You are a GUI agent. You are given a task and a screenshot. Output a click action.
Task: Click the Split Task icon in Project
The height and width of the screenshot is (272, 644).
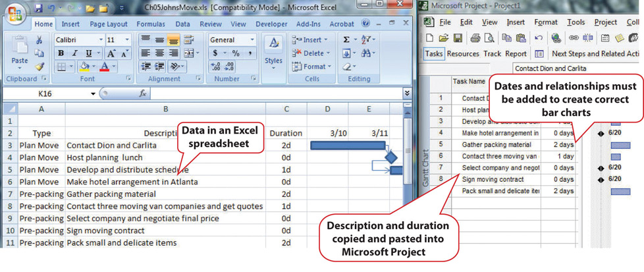tap(587, 38)
